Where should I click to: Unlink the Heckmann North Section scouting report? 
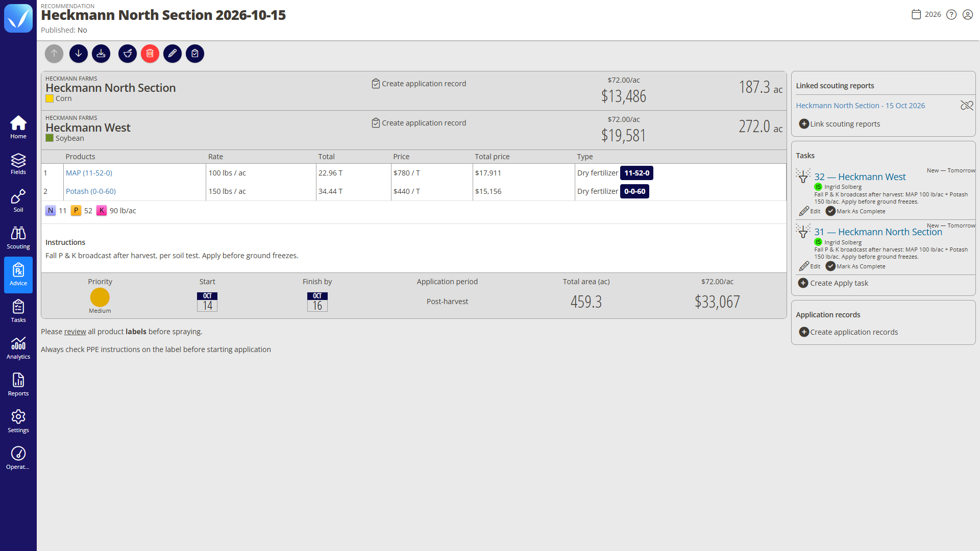(x=967, y=106)
